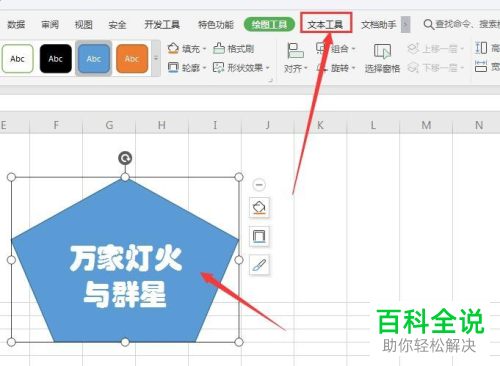Click the ribbon tab scroll arrow
Screen dimensions: 500x366
[x=405, y=25]
